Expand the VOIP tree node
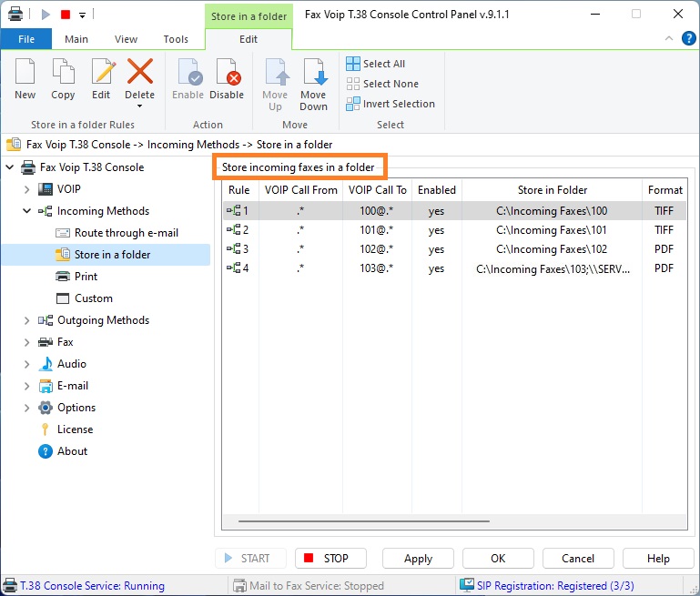 pos(26,189)
